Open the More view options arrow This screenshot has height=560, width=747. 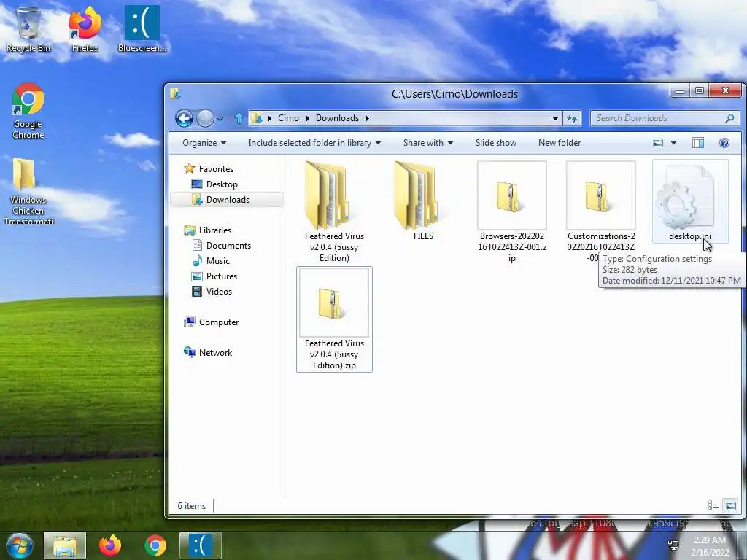(673, 143)
